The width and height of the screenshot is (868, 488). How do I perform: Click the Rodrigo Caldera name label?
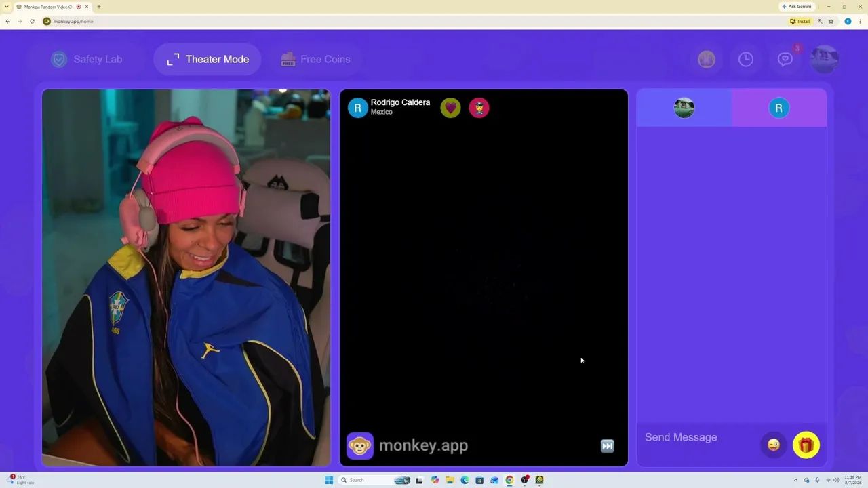(x=400, y=102)
